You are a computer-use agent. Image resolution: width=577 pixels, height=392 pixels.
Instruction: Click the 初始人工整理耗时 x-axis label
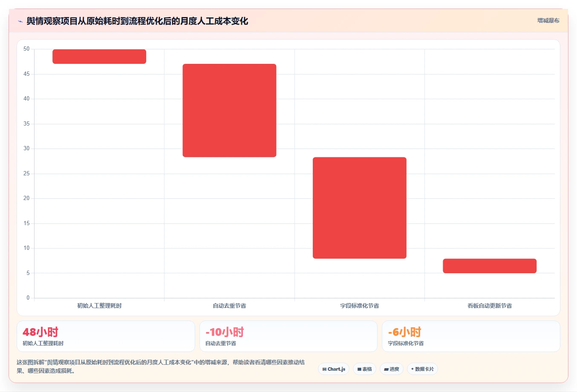click(x=99, y=306)
